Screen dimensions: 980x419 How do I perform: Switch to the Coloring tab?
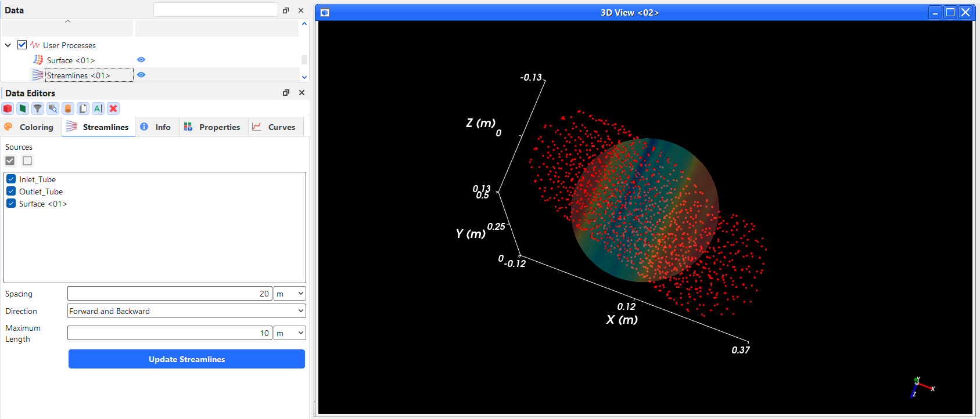[x=28, y=127]
